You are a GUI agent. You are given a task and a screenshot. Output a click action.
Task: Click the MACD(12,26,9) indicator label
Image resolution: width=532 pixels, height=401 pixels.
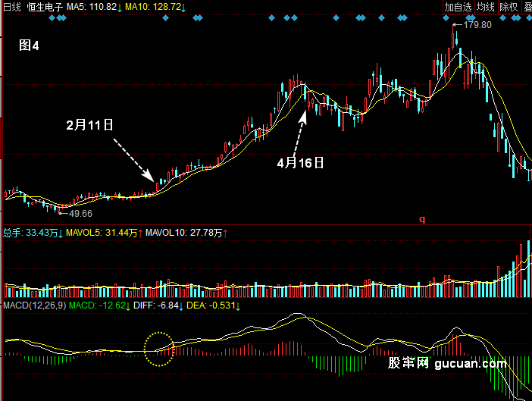tap(35, 305)
